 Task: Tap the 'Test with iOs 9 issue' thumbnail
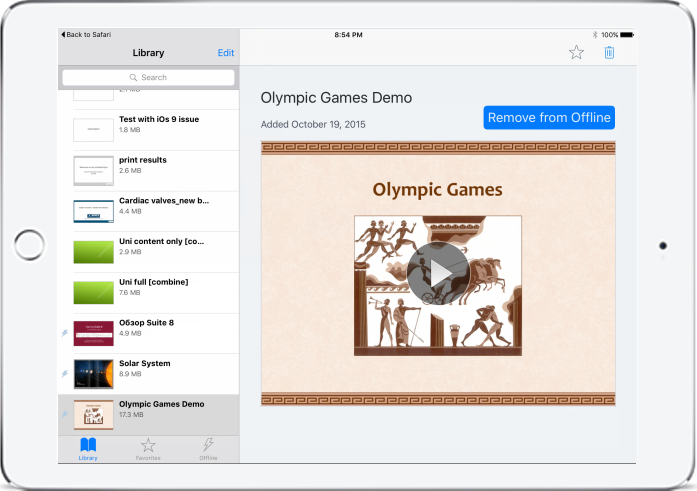(x=93, y=130)
